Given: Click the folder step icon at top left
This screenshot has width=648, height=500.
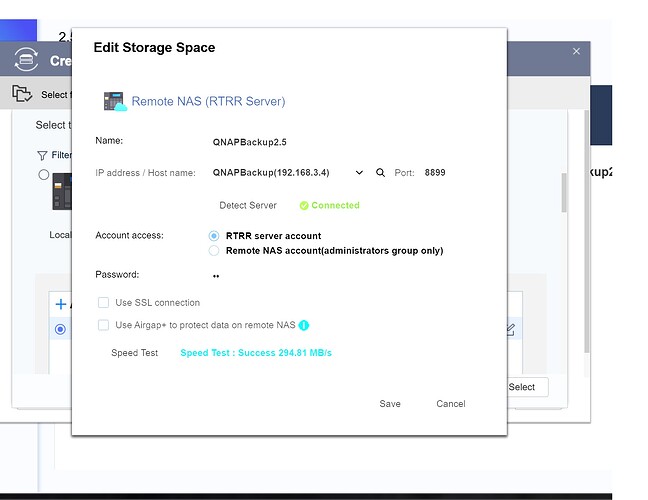Looking at the screenshot, I should [22, 94].
